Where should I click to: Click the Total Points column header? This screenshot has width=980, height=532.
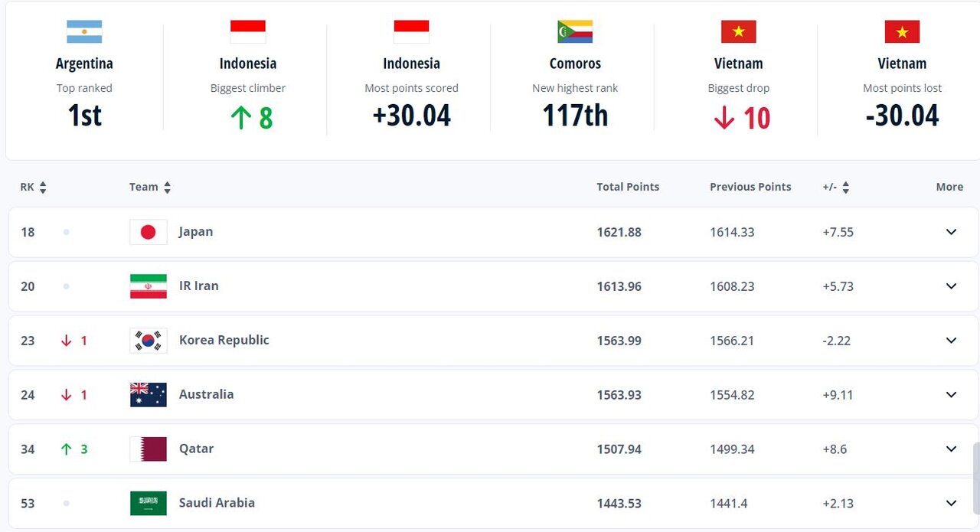[628, 186]
